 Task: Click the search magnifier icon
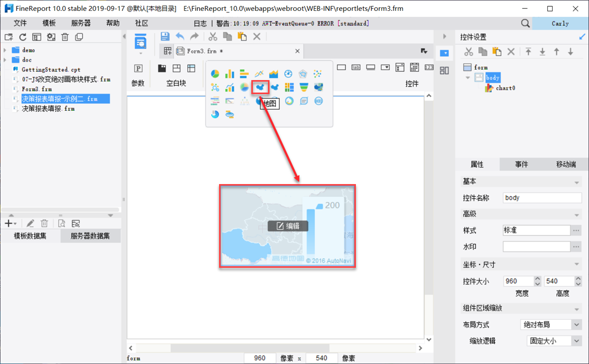pos(525,23)
